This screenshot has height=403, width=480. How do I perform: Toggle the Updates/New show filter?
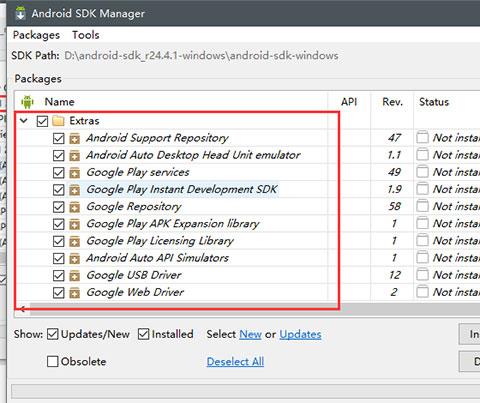(53, 334)
